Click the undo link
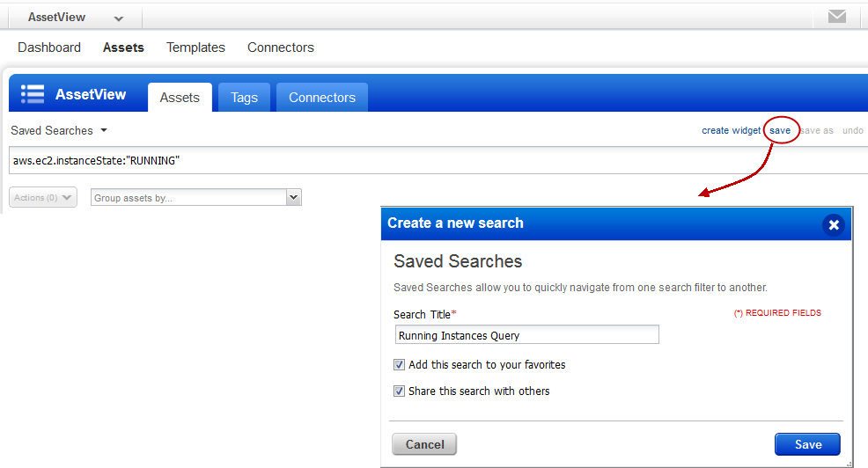The image size is (868, 468). (852, 130)
